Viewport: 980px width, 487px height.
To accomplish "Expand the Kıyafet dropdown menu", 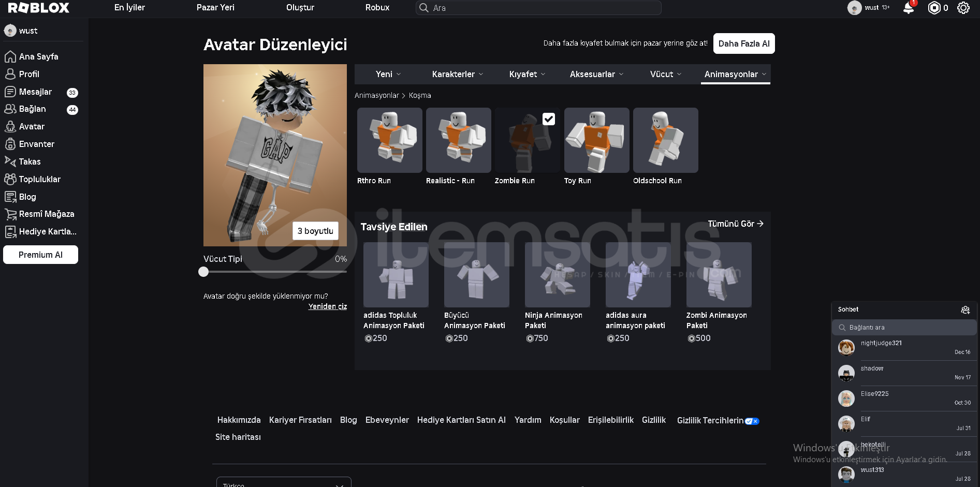I will [x=527, y=74].
